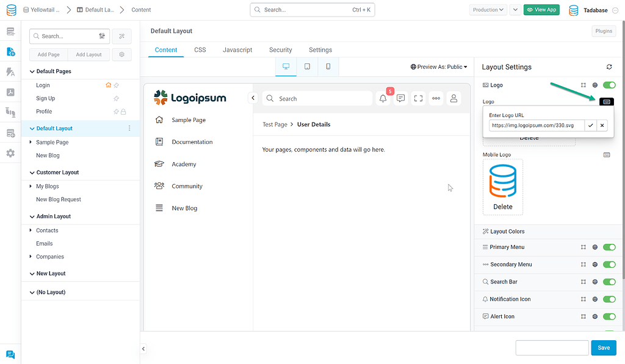Click the top global search box
Viewport: 625px width, 364px height.
312,10
